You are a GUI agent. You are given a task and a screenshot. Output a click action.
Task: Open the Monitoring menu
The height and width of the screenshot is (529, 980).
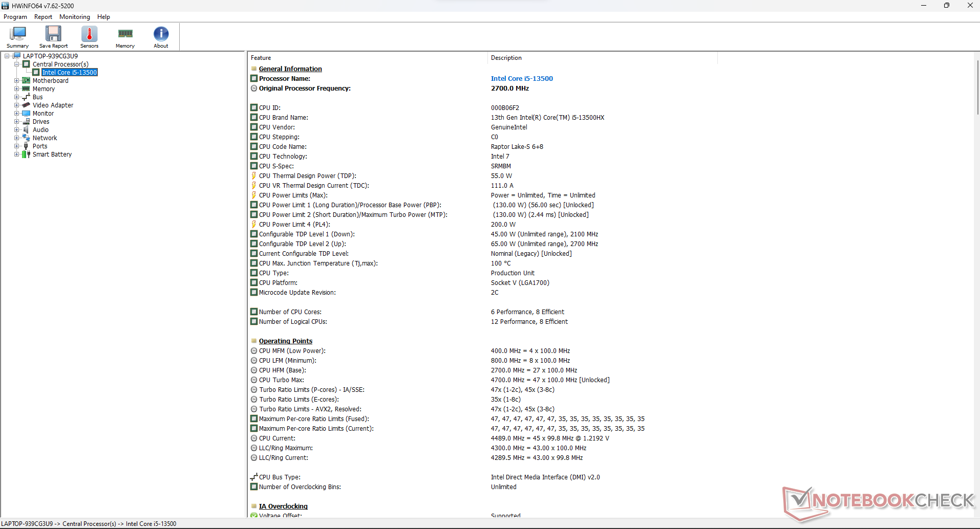coord(75,17)
